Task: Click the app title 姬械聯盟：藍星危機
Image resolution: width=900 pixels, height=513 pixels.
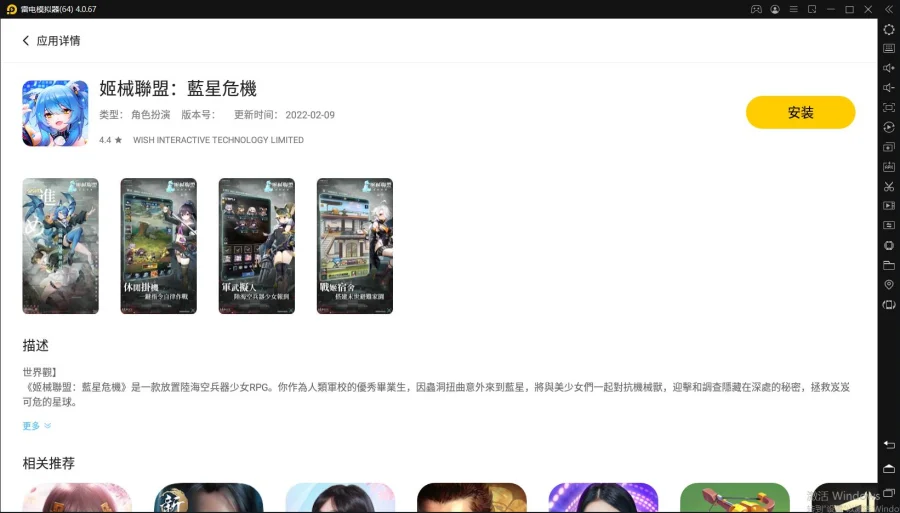Action: point(178,88)
